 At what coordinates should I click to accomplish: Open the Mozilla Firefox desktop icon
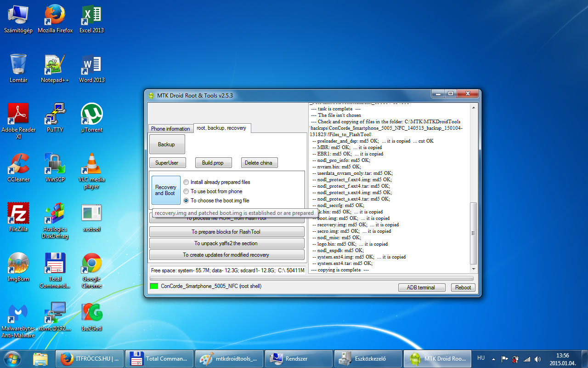55,16
